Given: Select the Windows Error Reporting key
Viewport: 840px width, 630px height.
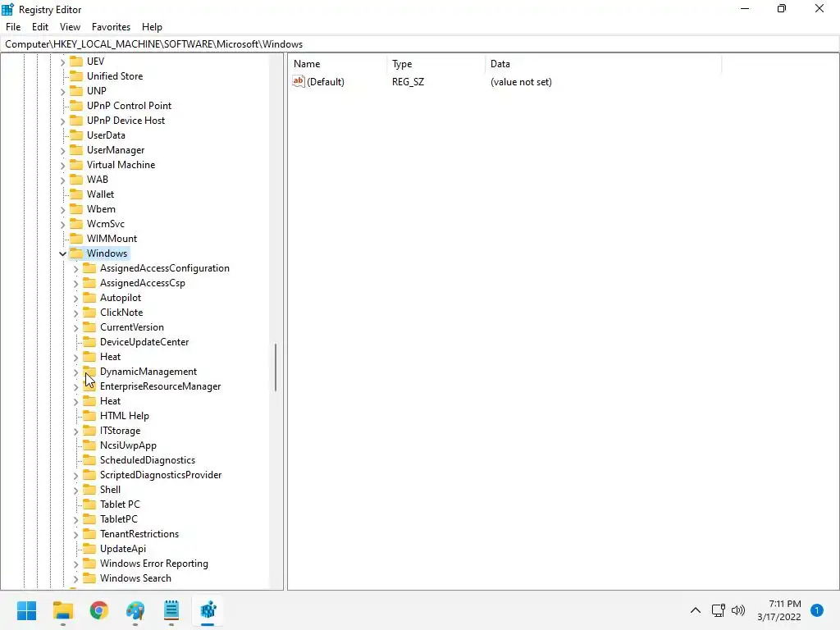Looking at the screenshot, I should (153, 564).
